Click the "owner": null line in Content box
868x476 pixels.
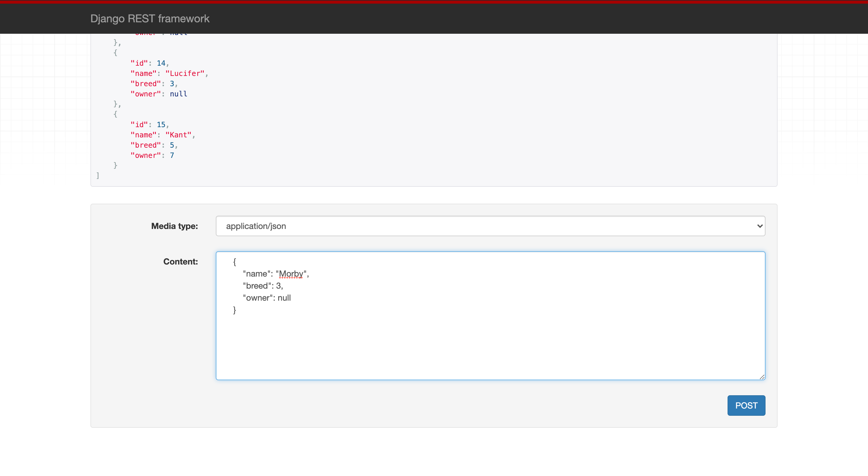click(x=266, y=298)
